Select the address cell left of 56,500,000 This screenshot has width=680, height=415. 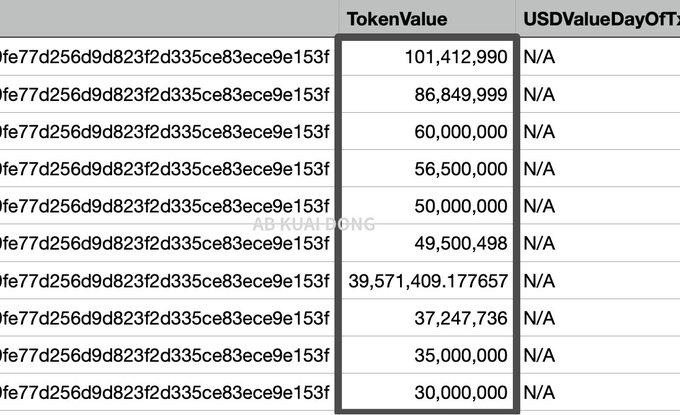point(166,169)
